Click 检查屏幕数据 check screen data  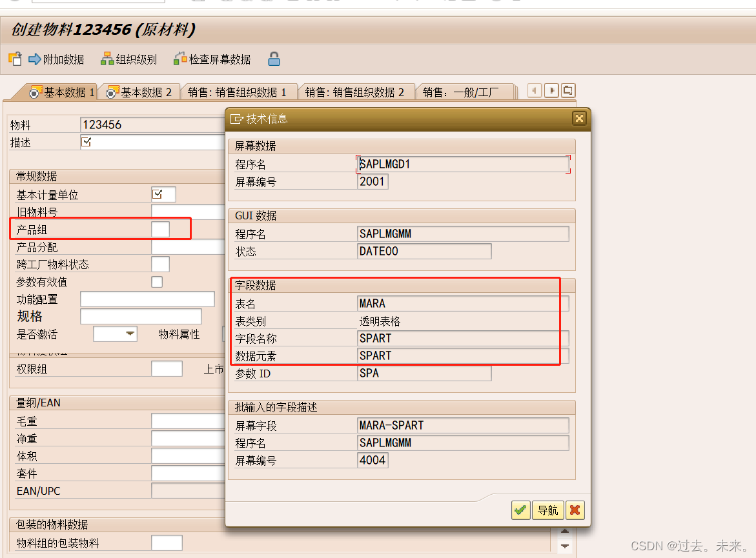pos(212,59)
